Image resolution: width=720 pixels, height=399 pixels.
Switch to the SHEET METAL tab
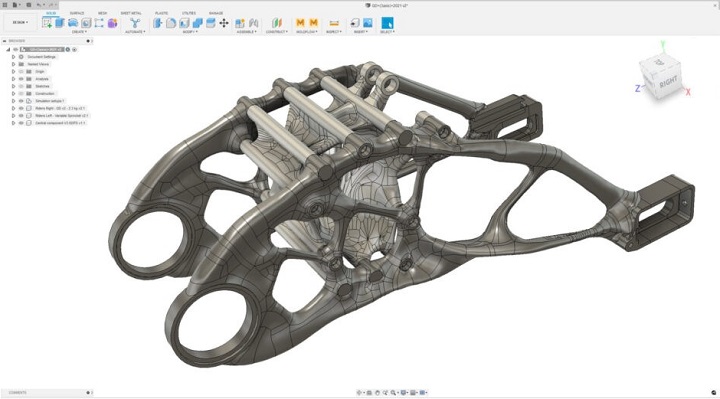tap(131, 13)
